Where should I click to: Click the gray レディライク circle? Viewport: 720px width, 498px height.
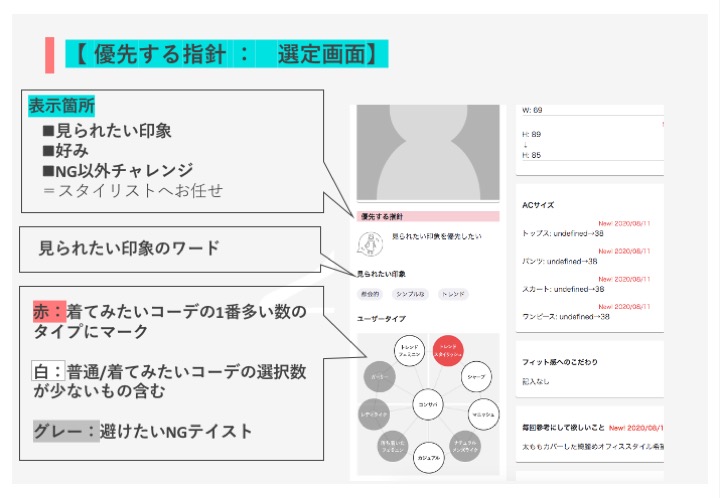376,413
